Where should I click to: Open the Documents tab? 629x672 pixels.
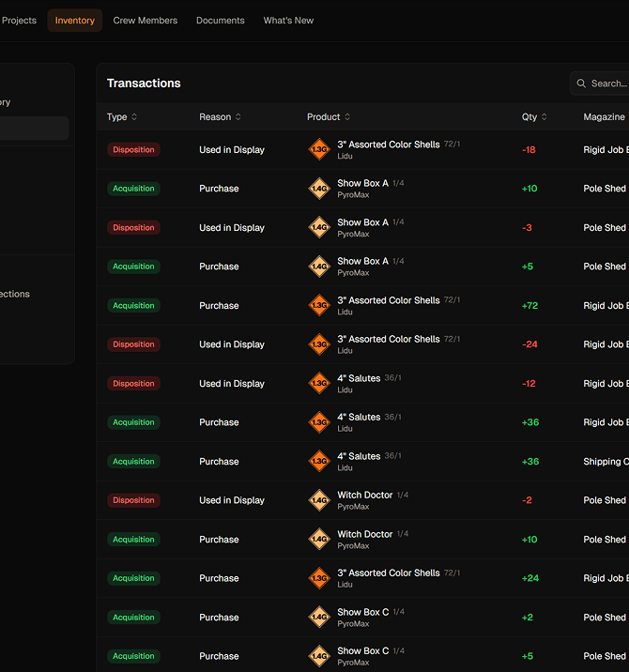(x=220, y=21)
